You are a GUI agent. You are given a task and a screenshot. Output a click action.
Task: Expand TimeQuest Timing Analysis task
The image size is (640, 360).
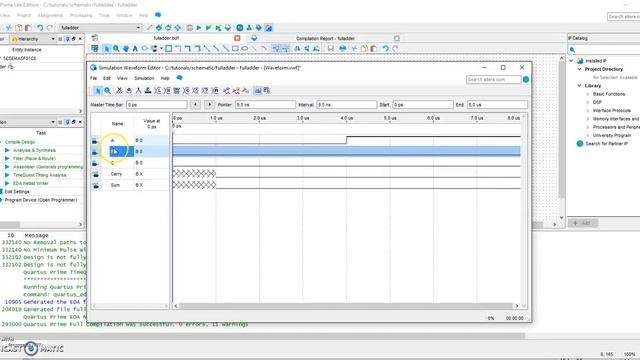coord(7,175)
